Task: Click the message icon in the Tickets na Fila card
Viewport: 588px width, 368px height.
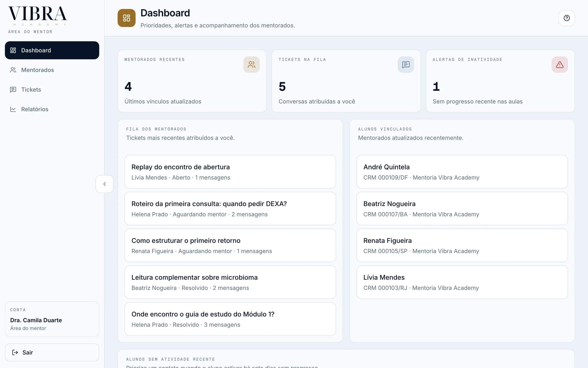Action: click(x=406, y=65)
